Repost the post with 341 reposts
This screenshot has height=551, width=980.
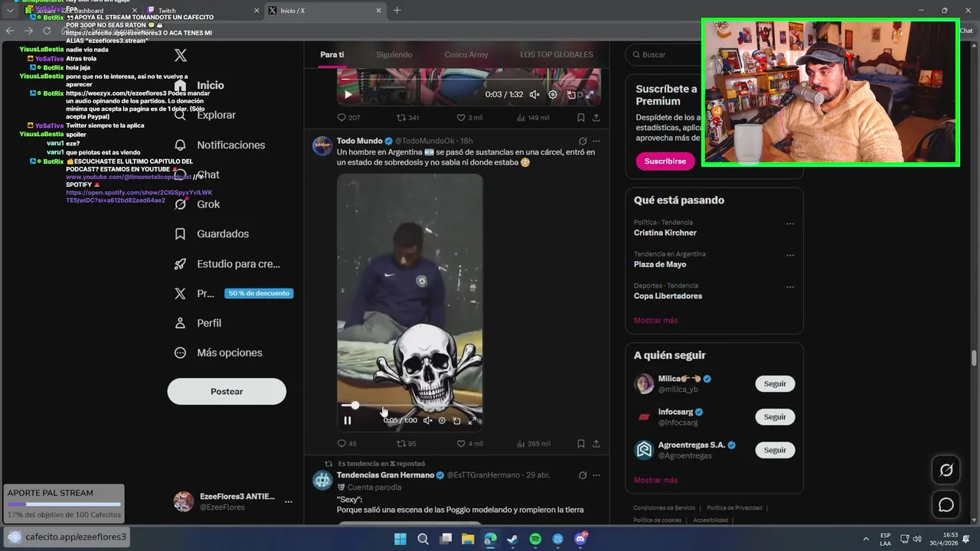pos(407,118)
